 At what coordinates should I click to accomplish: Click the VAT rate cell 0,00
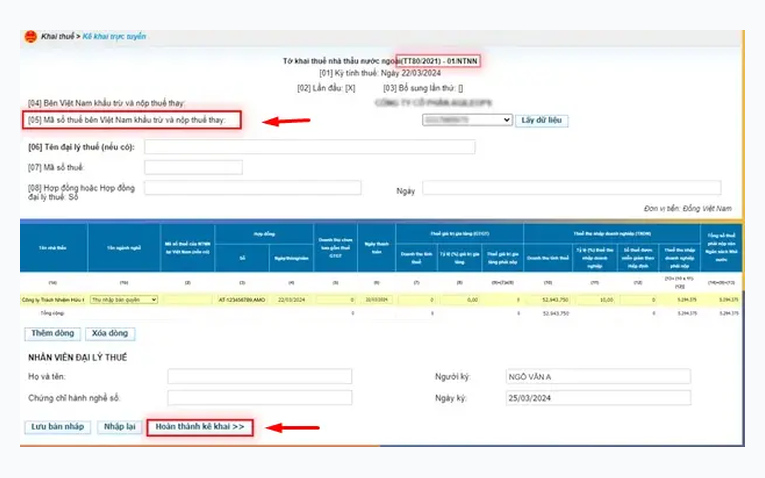(x=460, y=299)
